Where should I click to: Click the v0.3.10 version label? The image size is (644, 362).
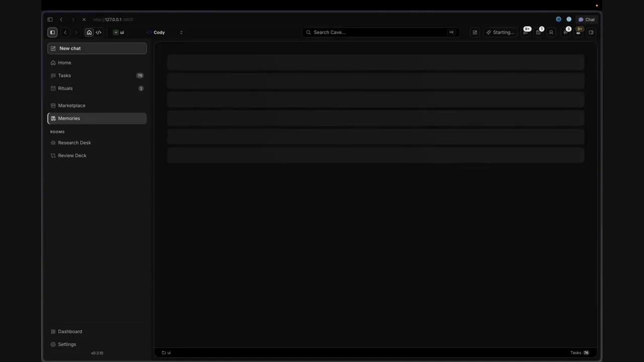pos(97,353)
